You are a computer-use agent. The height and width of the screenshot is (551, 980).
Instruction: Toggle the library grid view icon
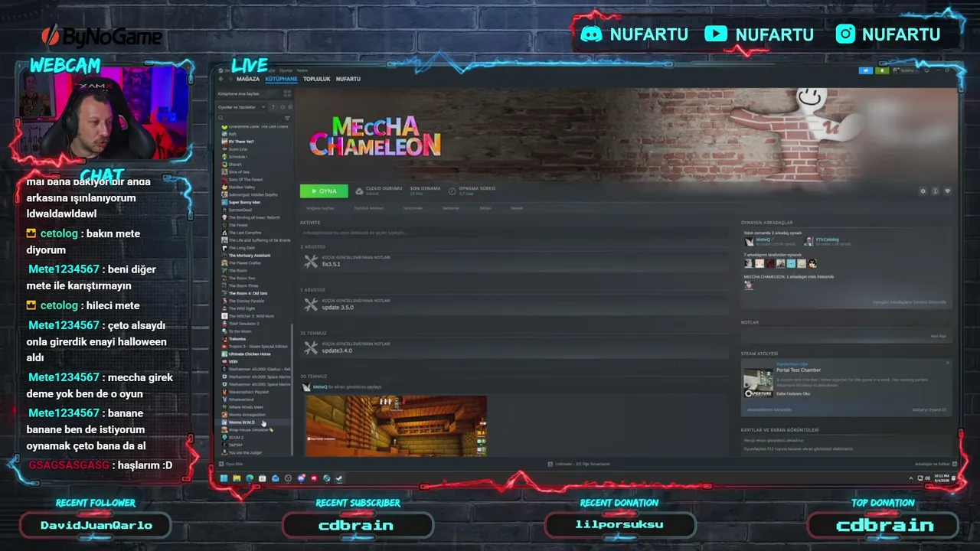click(x=287, y=93)
